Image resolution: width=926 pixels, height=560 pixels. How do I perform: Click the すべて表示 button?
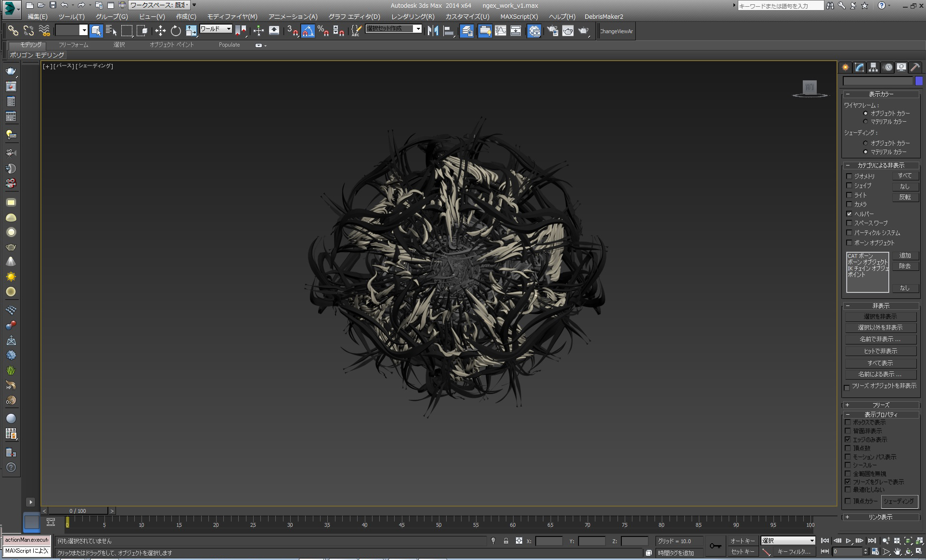[881, 363]
